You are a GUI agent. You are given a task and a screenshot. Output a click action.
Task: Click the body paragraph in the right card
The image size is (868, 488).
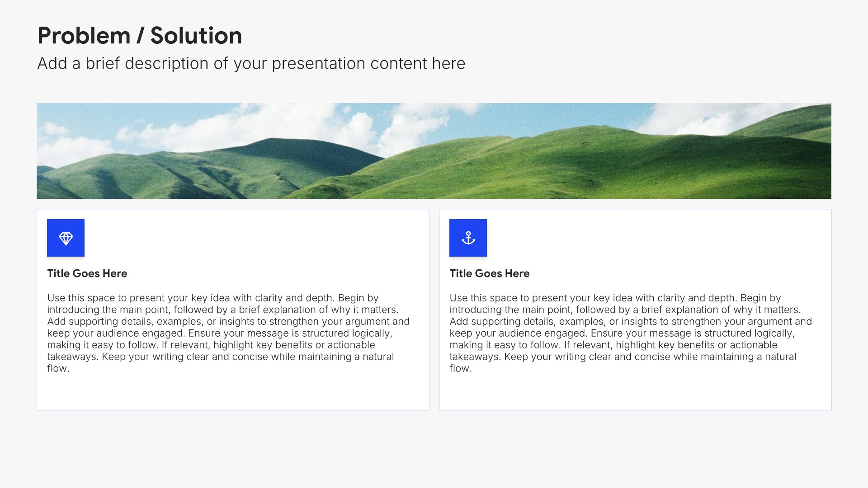coord(631,333)
